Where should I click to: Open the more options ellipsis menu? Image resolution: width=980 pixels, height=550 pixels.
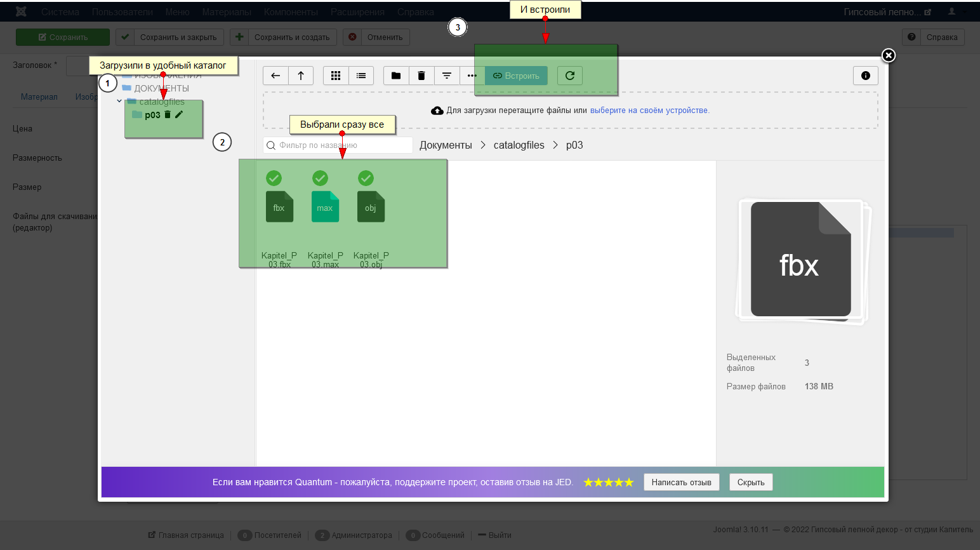(x=472, y=76)
